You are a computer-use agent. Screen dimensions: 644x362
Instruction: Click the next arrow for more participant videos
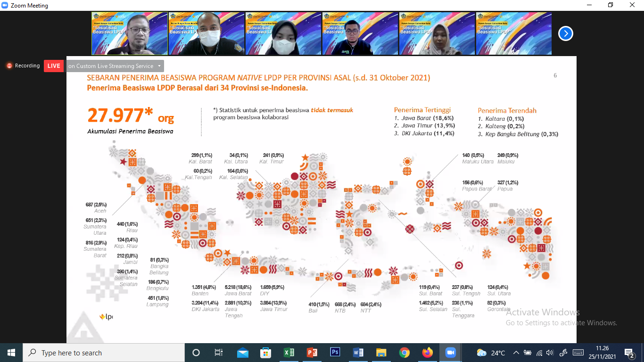click(x=565, y=33)
